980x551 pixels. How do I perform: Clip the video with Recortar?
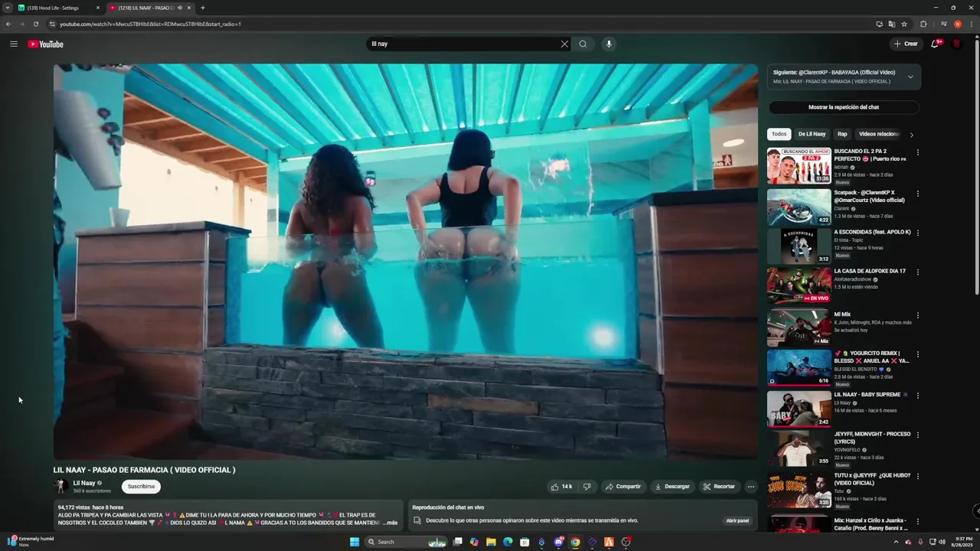(719, 486)
